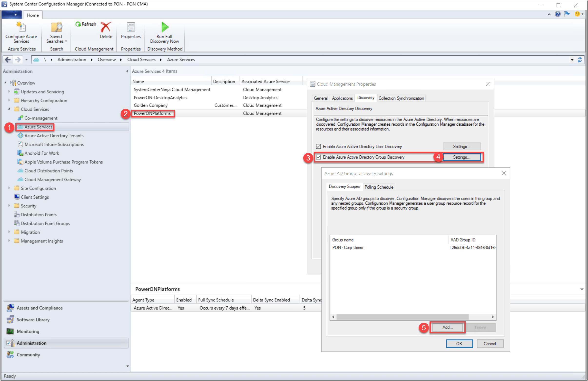Open the Properties ribbon icon
588x381 pixels.
pyautogui.click(x=131, y=27)
